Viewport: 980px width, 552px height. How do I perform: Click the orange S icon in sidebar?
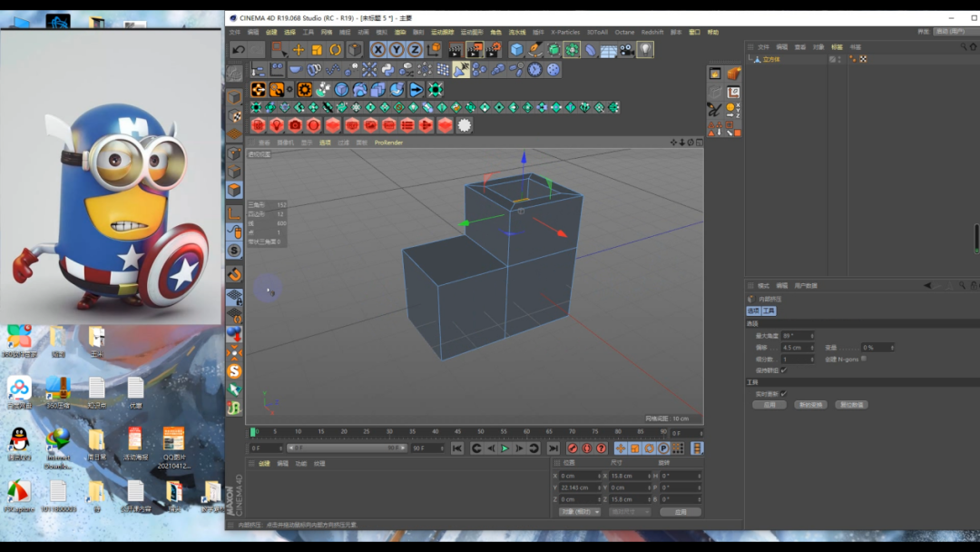(x=234, y=370)
